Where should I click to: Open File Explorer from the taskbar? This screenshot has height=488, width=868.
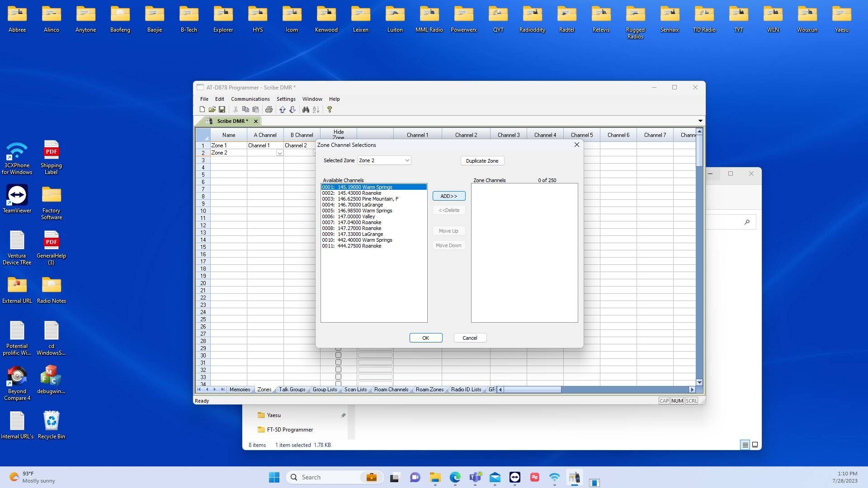coord(435,477)
